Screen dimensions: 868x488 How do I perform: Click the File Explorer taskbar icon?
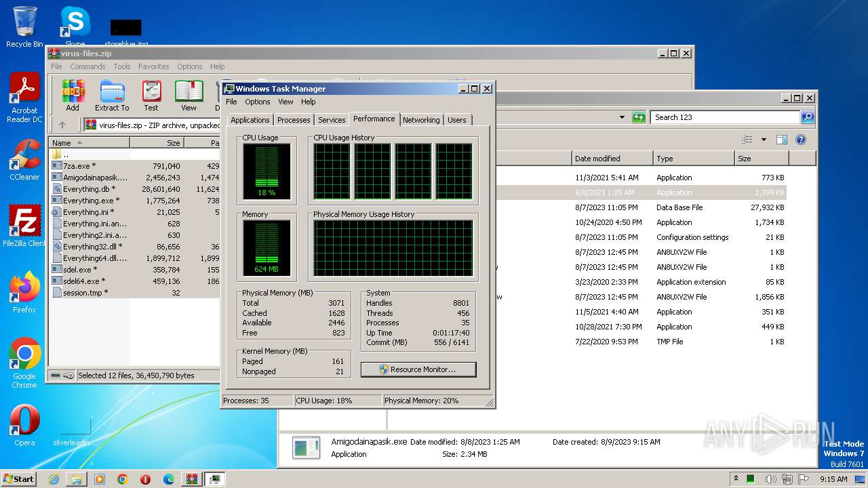(77, 479)
